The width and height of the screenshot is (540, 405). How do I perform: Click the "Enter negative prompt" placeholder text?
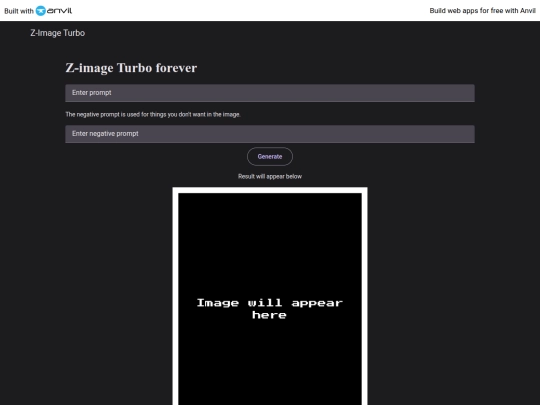point(105,134)
